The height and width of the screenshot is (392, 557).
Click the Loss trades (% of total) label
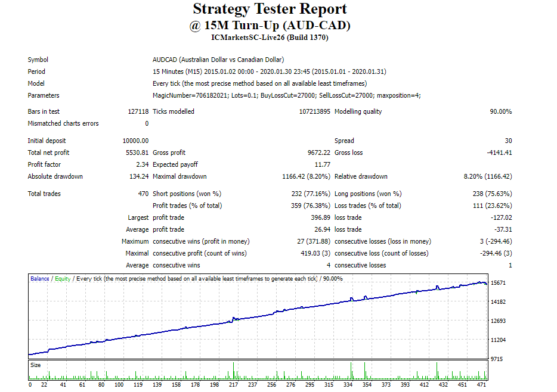[368, 206]
